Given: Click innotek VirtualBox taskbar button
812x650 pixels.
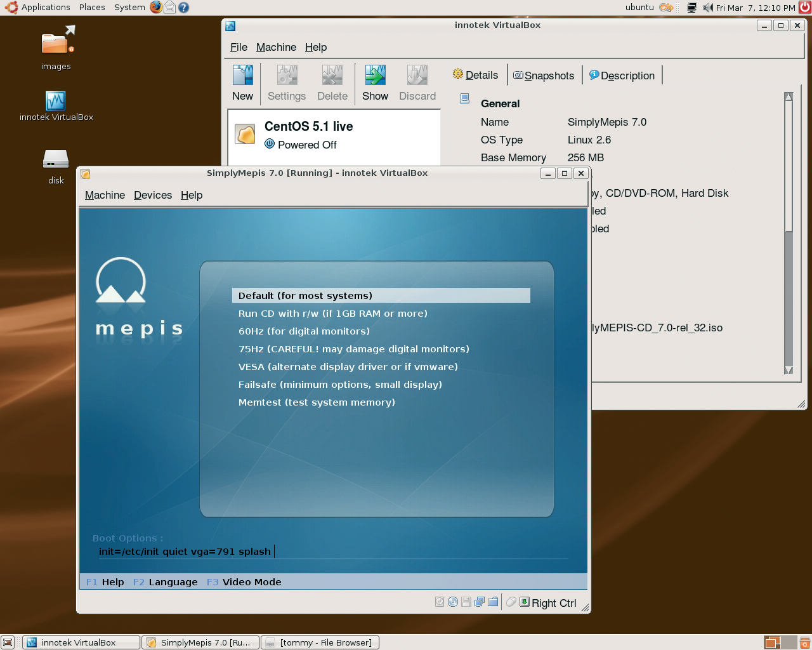Looking at the screenshot, I should [81, 642].
